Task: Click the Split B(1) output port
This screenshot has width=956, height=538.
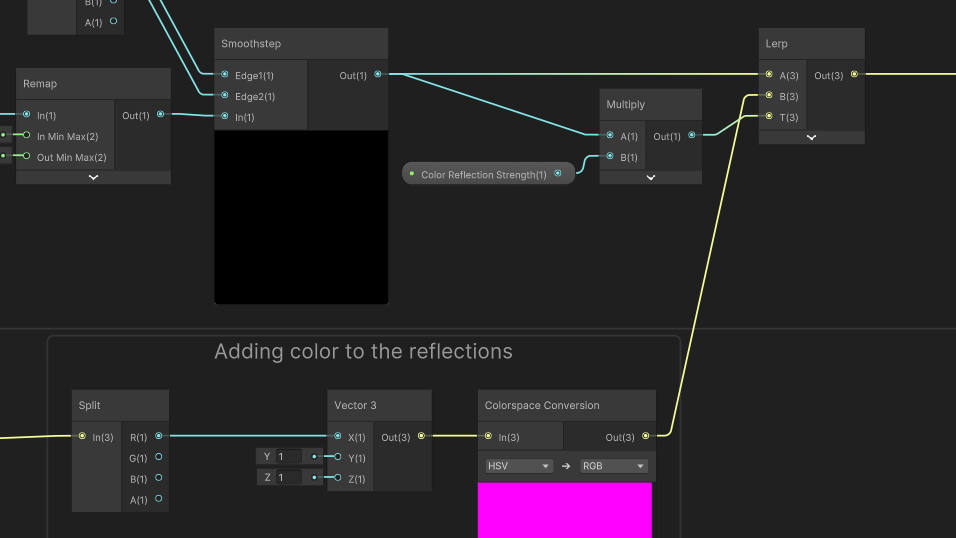Action: [159, 478]
